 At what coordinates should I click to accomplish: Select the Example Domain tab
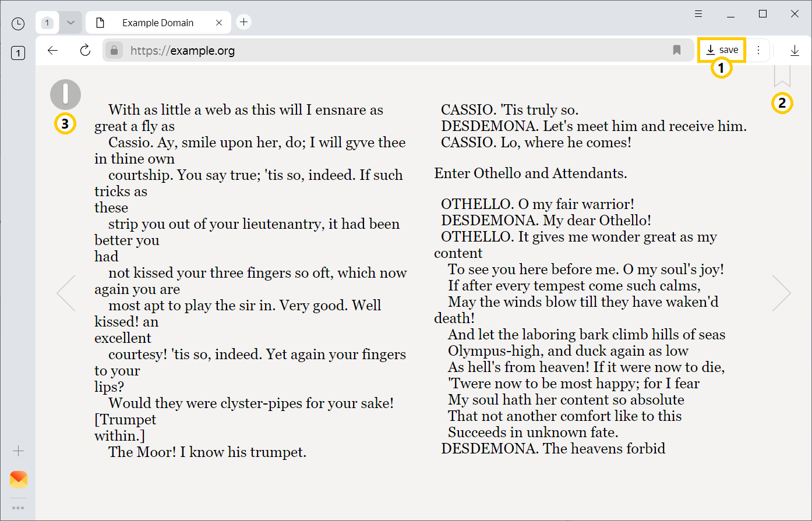[157, 23]
